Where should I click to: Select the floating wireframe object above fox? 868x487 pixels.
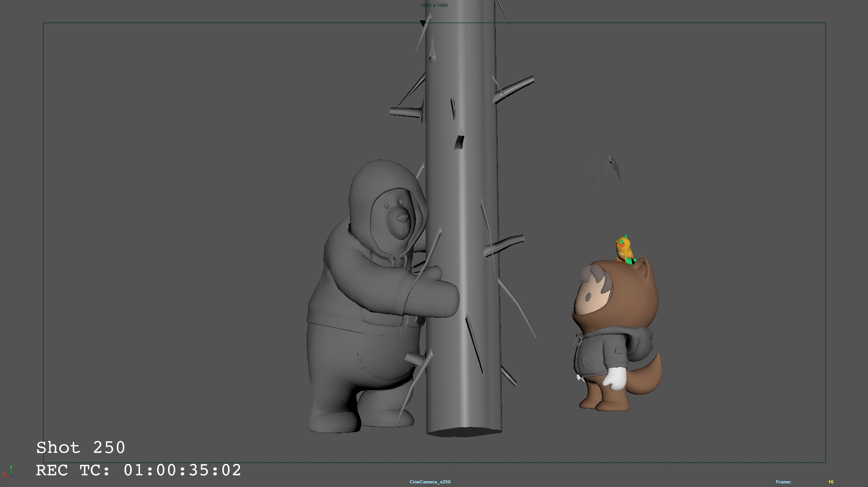601,169
